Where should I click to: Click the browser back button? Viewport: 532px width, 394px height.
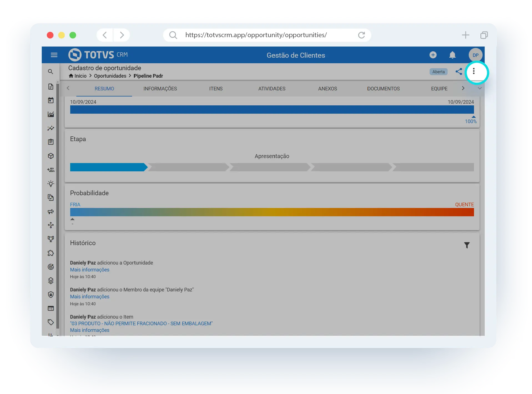(105, 35)
